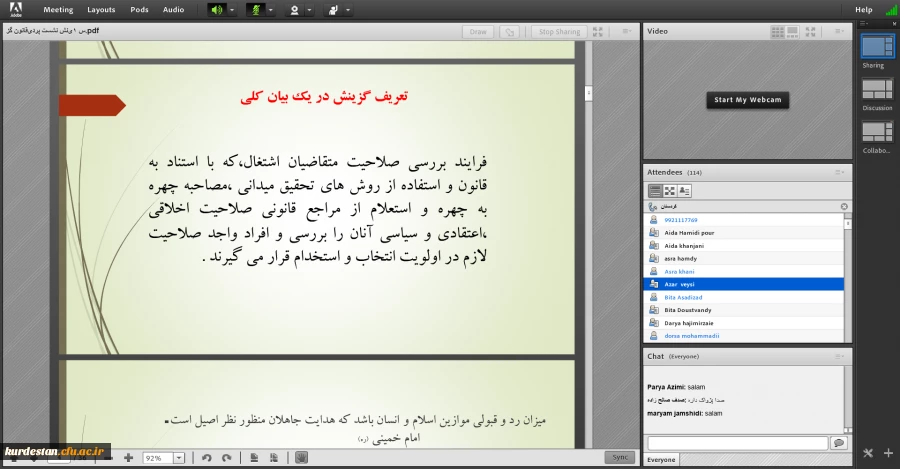Clear the attendee search field
900x469 pixels.
pos(844,206)
